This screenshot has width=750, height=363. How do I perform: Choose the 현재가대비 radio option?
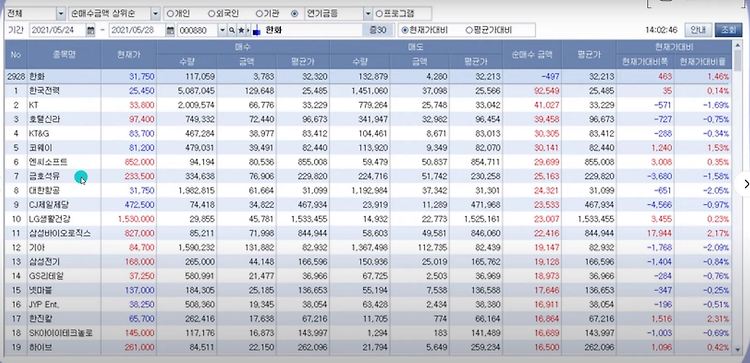click(x=405, y=30)
